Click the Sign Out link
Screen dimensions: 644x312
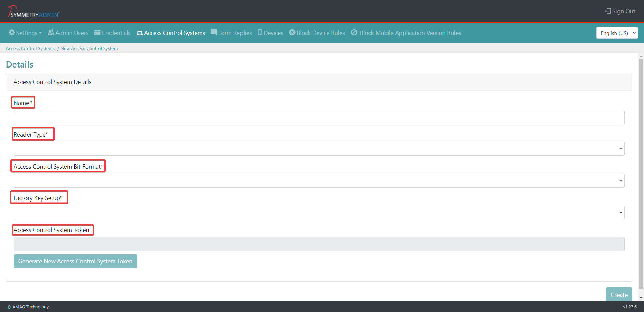(620, 11)
